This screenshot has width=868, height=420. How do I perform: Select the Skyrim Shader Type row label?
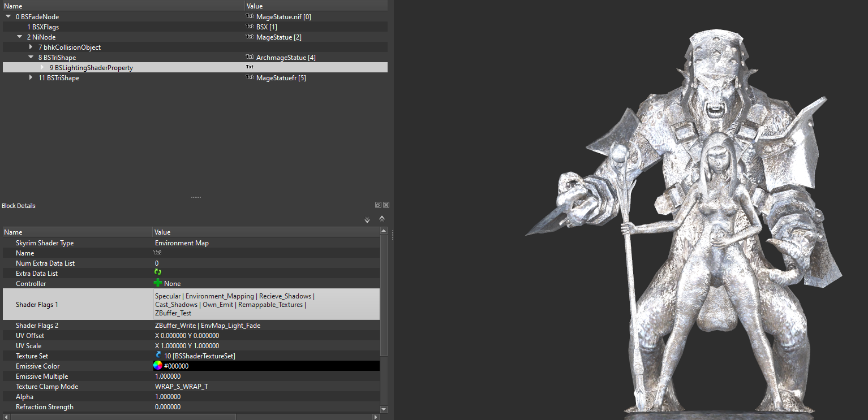coord(45,243)
